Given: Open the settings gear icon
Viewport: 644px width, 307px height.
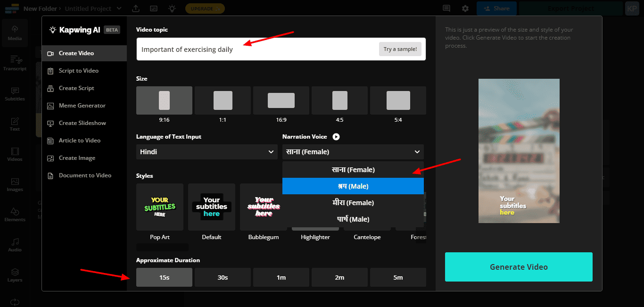Looking at the screenshot, I should [x=465, y=8].
